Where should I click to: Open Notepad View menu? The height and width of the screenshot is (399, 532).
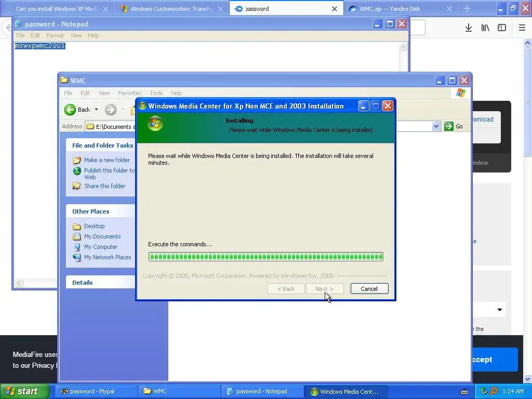[76, 35]
